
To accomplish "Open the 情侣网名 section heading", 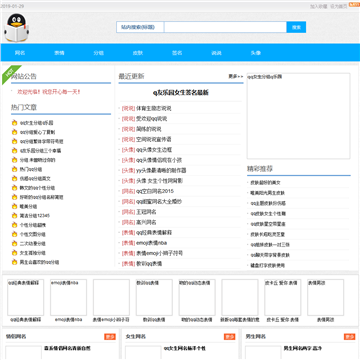I will coord(16,337).
